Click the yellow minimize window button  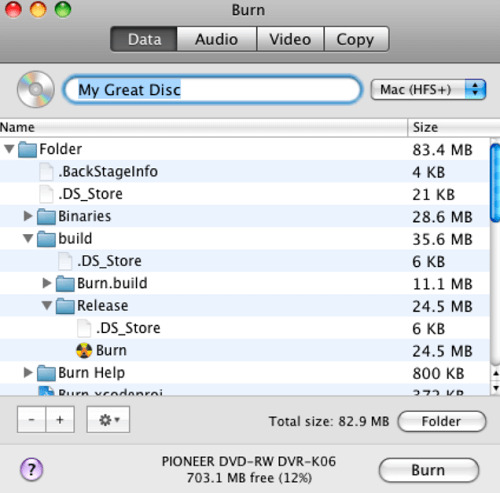[x=38, y=9]
